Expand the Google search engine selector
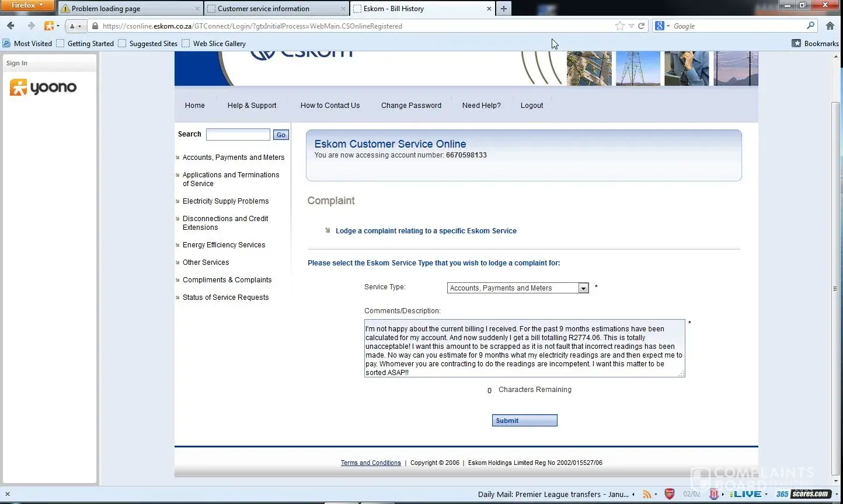The image size is (843, 504). (x=662, y=26)
